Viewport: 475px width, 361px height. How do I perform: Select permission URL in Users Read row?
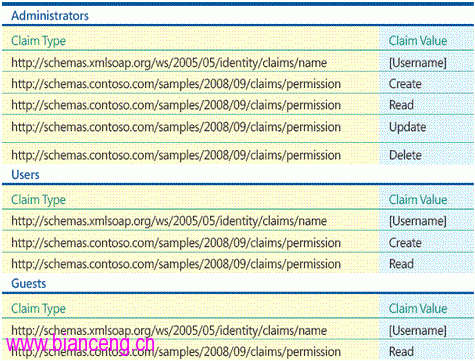pyautogui.click(x=176, y=264)
